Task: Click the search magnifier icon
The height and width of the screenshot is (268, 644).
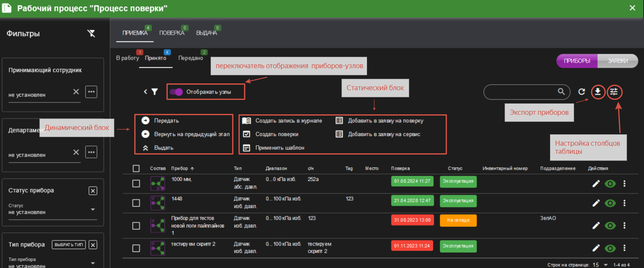Action: [561, 91]
